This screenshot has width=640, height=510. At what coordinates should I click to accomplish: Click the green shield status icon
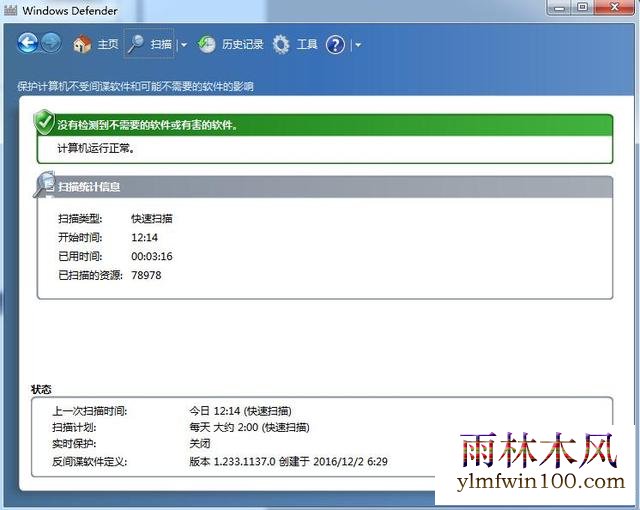[44, 122]
